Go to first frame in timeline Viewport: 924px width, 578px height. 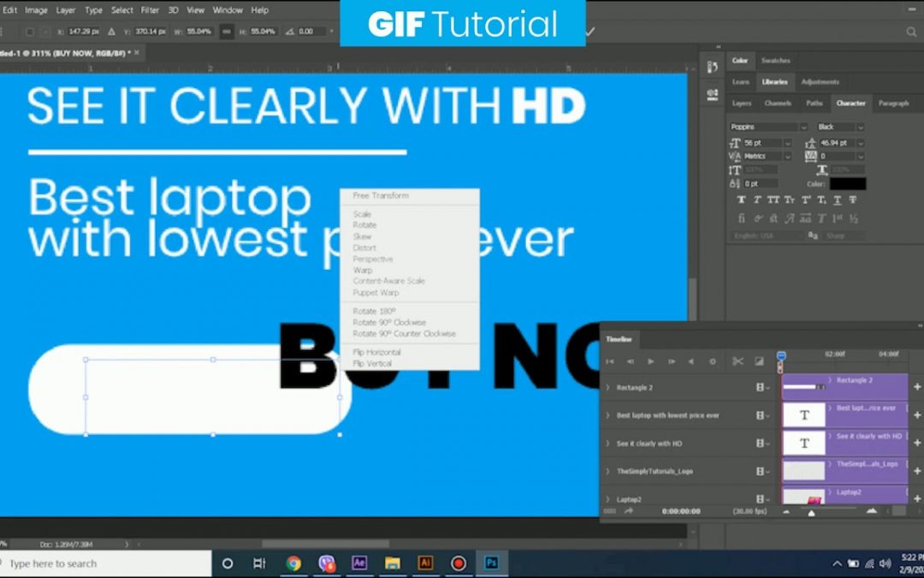click(x=610, y=361)
